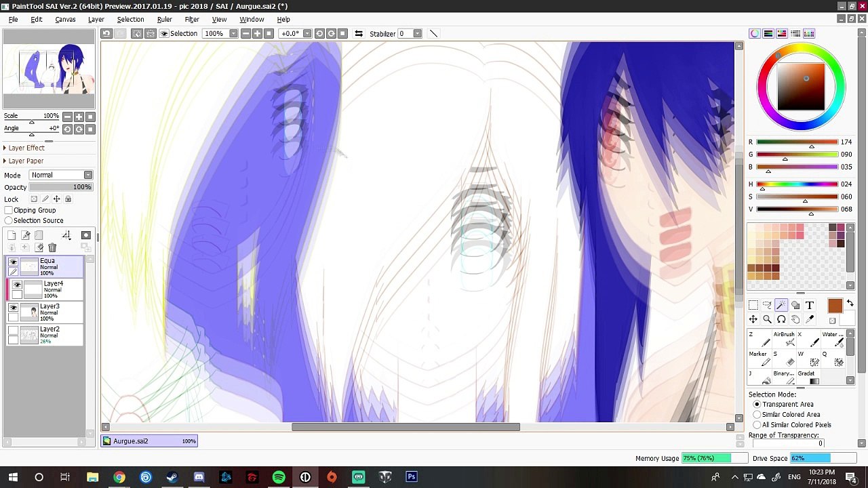Select the Rotate view tool
Viewport: 868px width, 488px height.
pyautogui.click(x=781, y=319)
